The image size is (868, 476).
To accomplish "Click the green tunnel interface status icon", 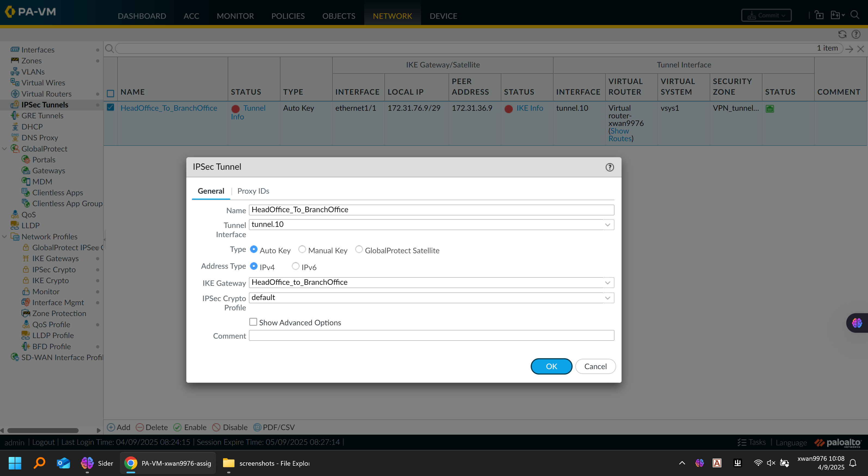I will [770, 109].
